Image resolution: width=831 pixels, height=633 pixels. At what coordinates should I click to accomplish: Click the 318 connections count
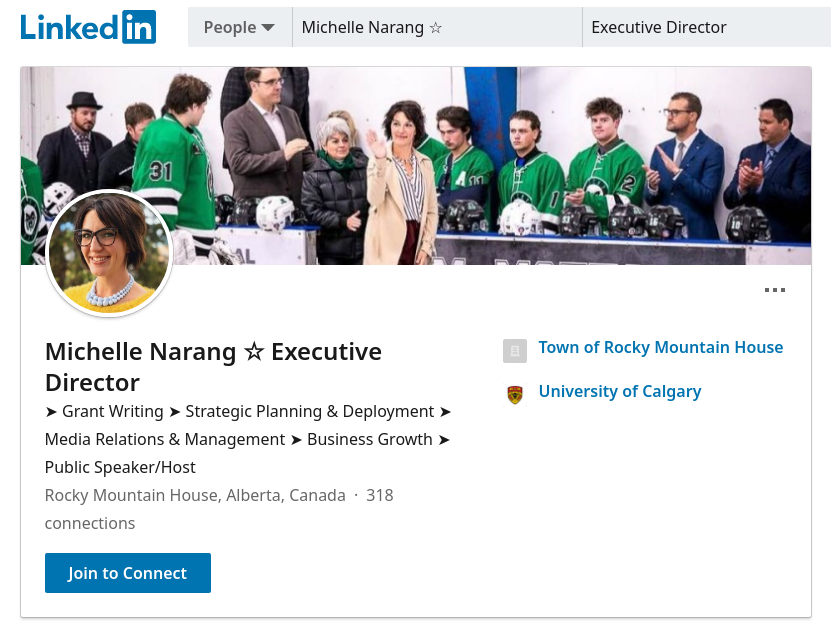tap(379, 495)
